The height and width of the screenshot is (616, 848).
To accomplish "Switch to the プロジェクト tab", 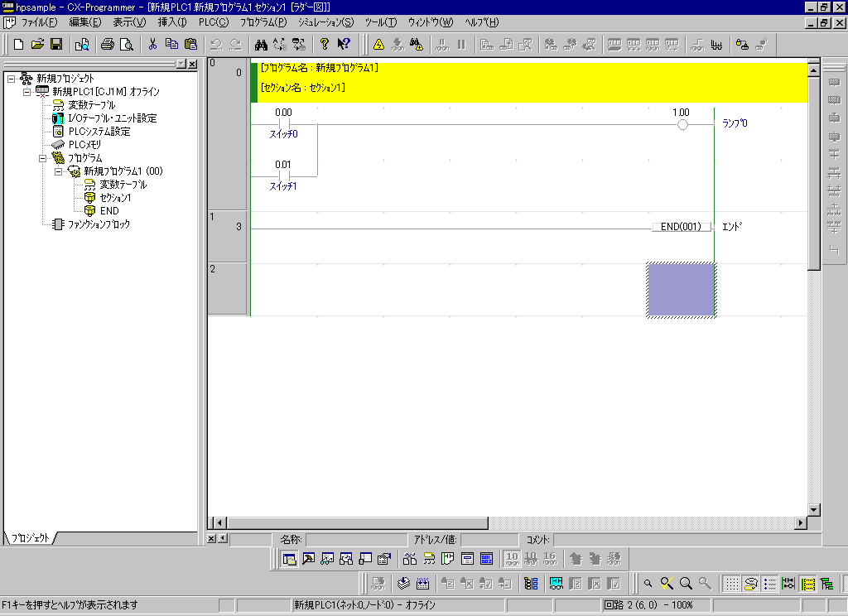I will tap(31, 537).
